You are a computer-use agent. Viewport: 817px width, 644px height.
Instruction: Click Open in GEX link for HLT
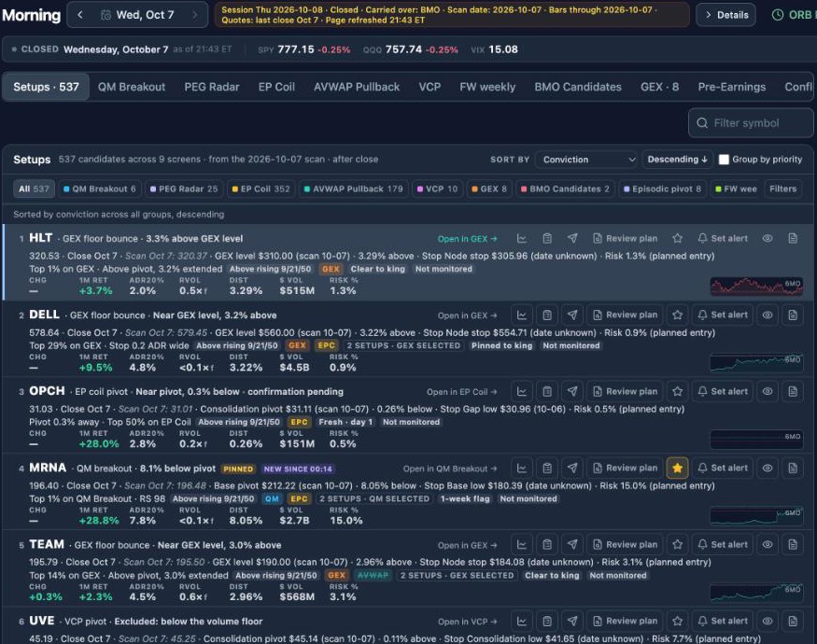468,239
